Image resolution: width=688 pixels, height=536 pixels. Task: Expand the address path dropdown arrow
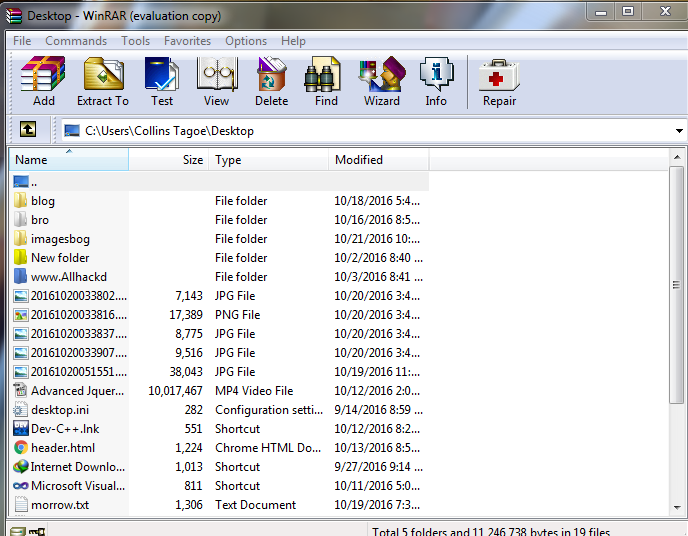679,131
